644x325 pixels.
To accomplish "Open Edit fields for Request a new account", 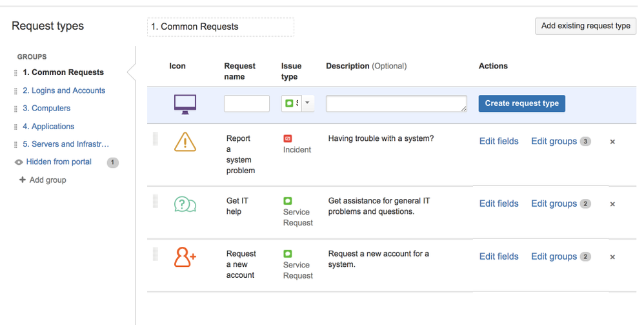I will click(x=499, y=257).
